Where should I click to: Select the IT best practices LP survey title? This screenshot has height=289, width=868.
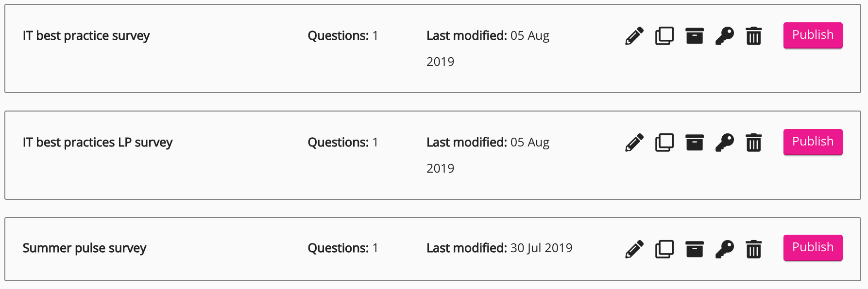[98, 143]
